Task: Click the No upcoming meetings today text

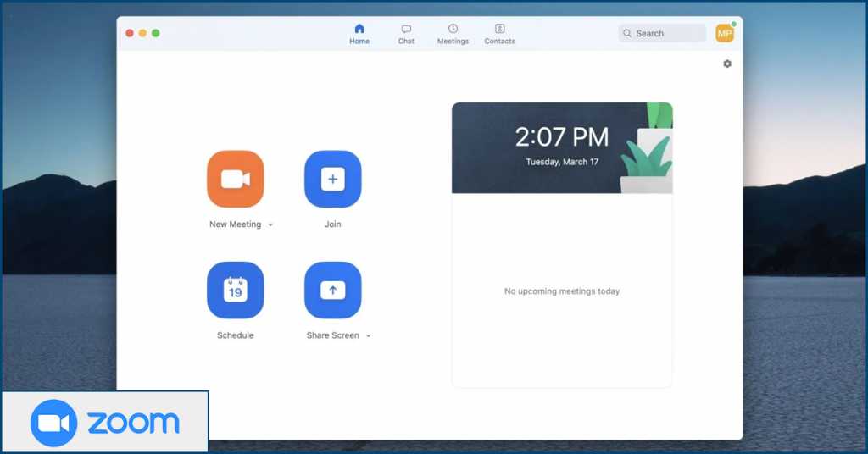Action: tap(562, 291)
